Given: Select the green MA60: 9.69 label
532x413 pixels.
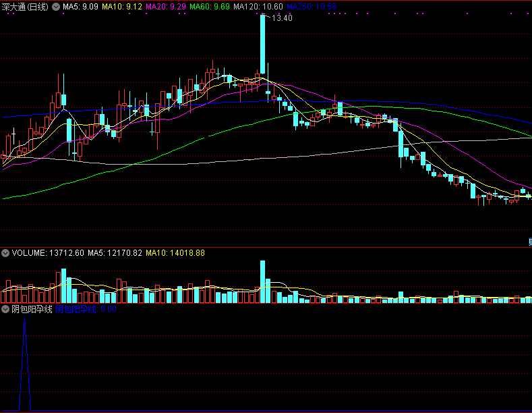Looking at the screenshot, I should (209, 7).
